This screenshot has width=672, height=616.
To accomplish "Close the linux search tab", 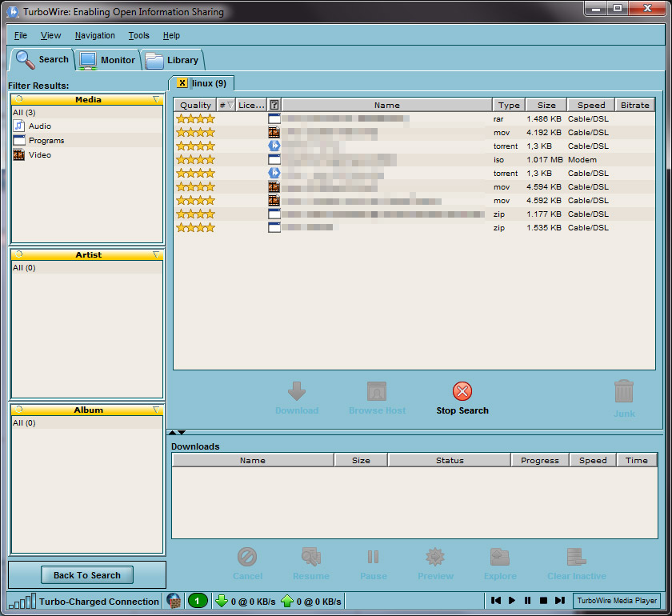I will (x=182, y=83).
